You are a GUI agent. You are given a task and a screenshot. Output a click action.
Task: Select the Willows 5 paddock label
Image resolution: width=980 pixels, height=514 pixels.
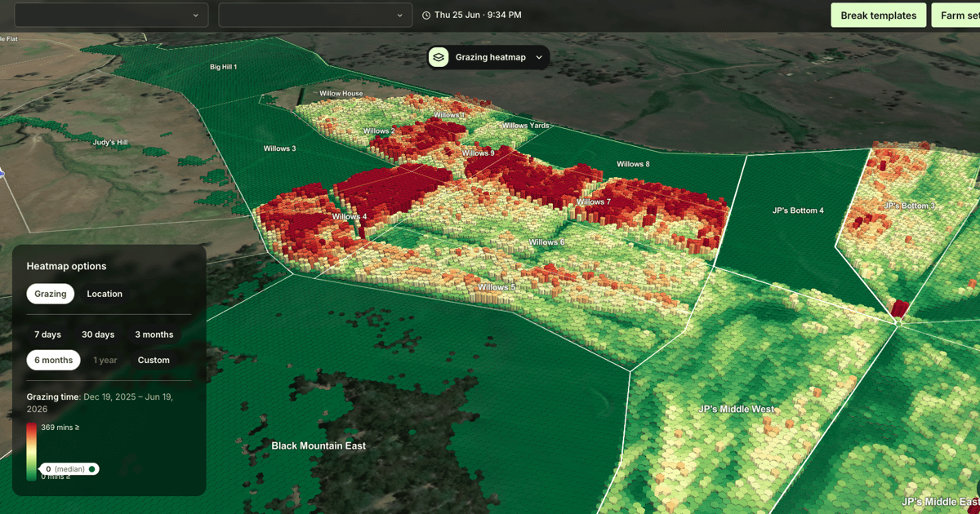point(497,287)
